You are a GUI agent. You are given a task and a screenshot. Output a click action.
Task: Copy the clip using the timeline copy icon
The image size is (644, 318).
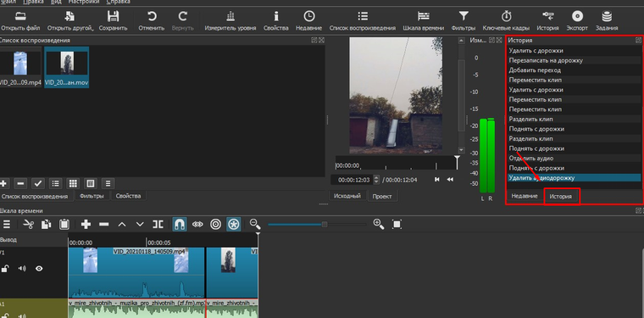[47, 225]
